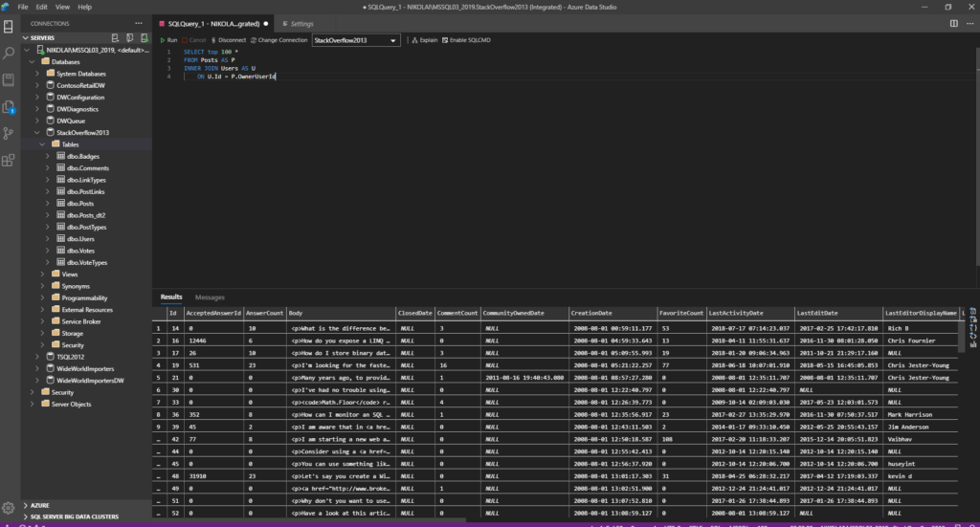980x527 pixels.
Task: Switch to the Messages tab
Action: point(210,297)
